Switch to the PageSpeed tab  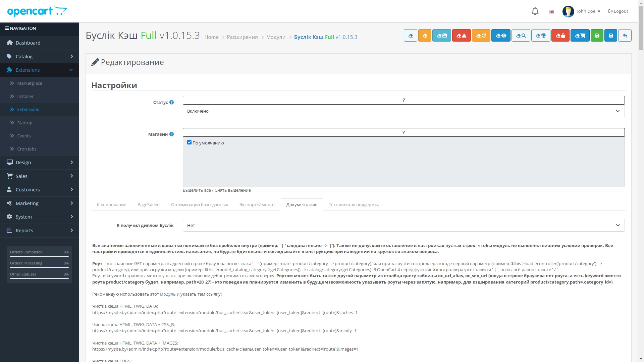coord(148,204)
